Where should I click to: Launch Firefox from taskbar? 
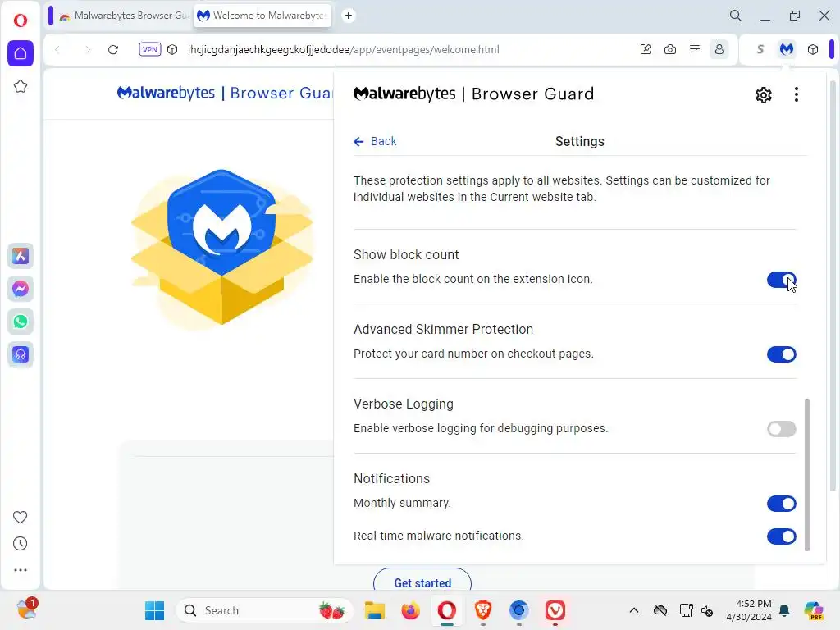(410, 610)
